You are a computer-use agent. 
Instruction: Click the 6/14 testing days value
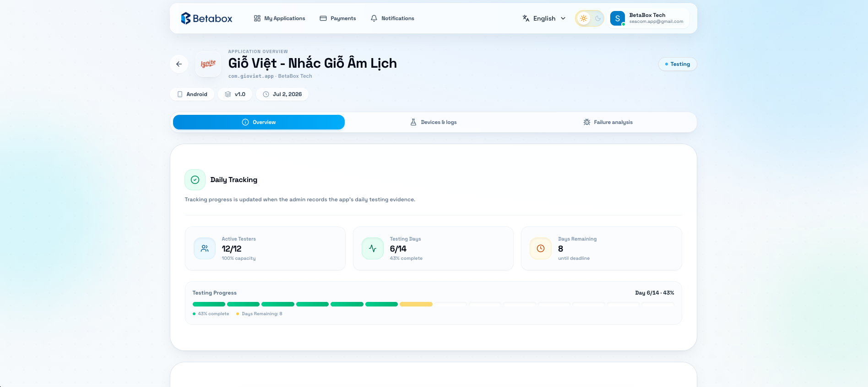click(398, 249)
